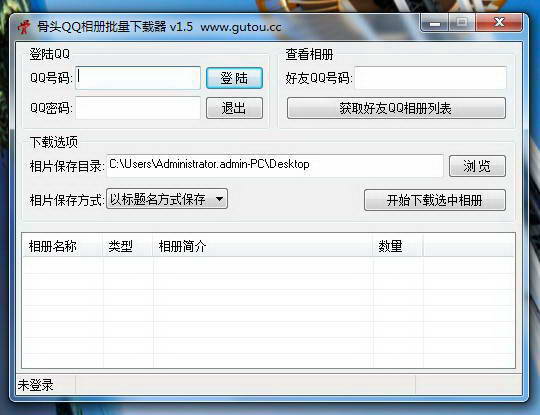Sort by 数量 column header
This screenshot has height=415, width=540.
click(398, 246)
